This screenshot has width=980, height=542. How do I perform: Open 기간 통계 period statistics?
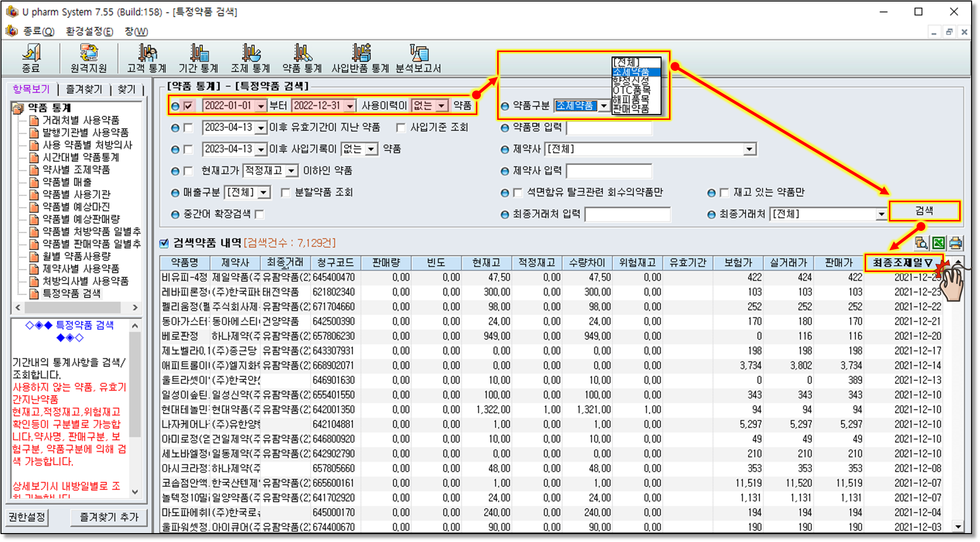pos(199,57)
